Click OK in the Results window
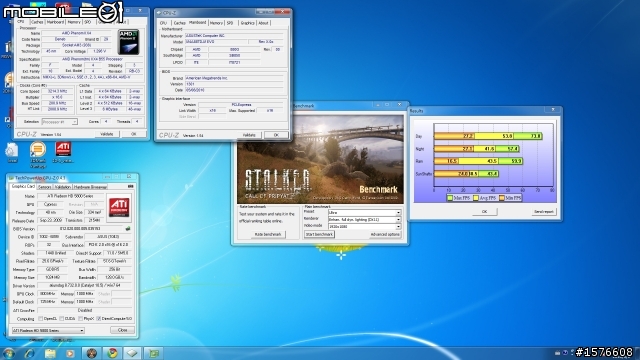640x360 pixels. tap(484, 212)
